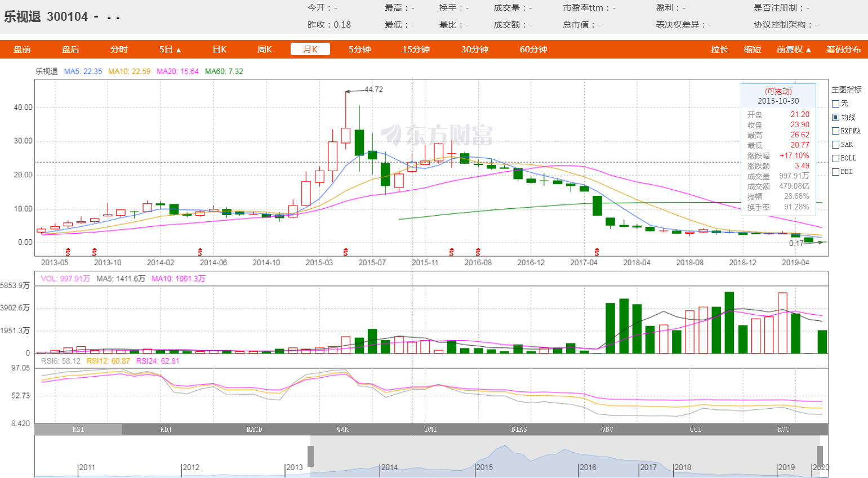Click the MA60: 7.32 legend text

pyautogui.click(x=224, y=72)
